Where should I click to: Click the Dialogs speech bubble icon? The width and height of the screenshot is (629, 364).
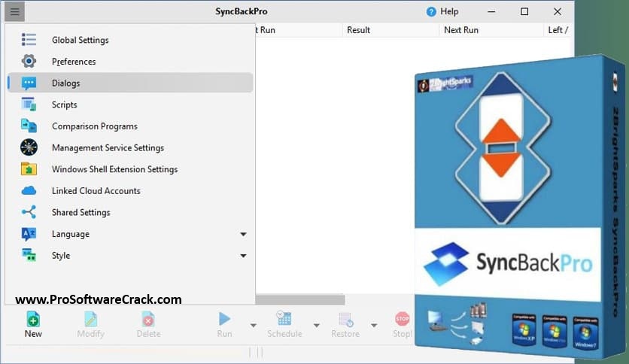(x=29, y=83)
